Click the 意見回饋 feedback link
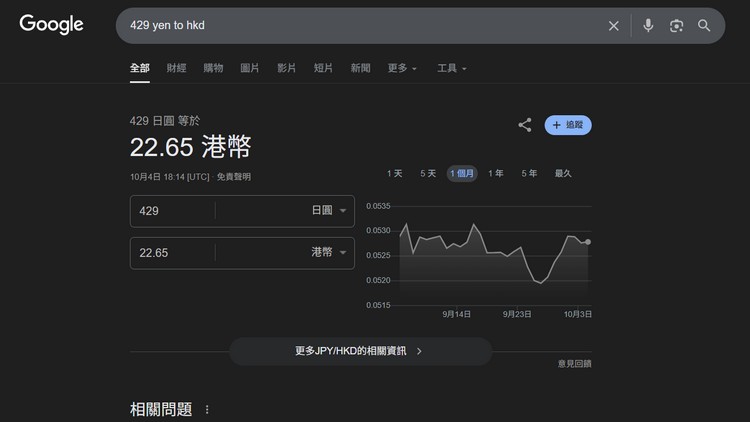Viewport: 750px width, 422px height. (x=574, y=364)
